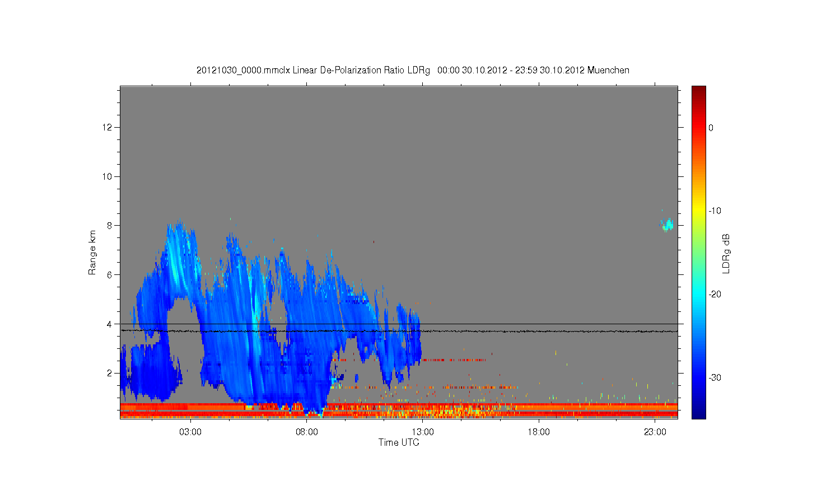The height and width of the screenshot is (504, 840).
Task: Click the 13:00 time tick label
Action: tap(423, 432)
